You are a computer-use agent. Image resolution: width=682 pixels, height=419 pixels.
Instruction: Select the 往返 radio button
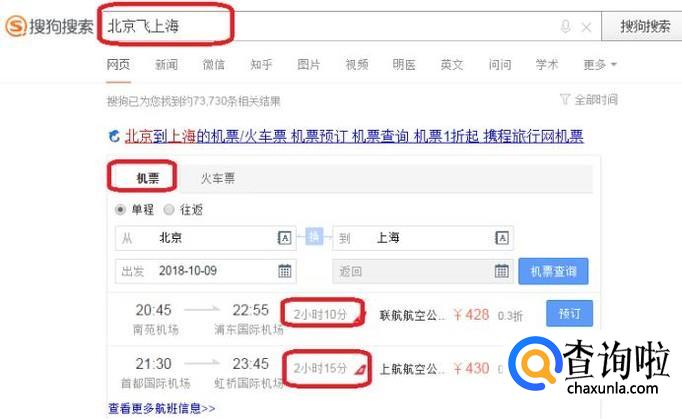pyautogui.click(x=169, y=210)
